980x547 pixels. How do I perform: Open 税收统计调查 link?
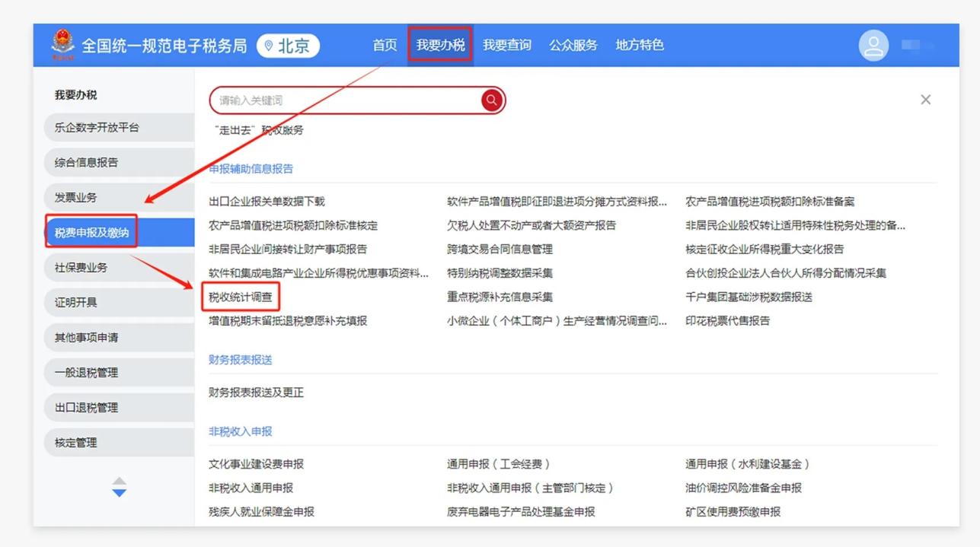point(241,297)
